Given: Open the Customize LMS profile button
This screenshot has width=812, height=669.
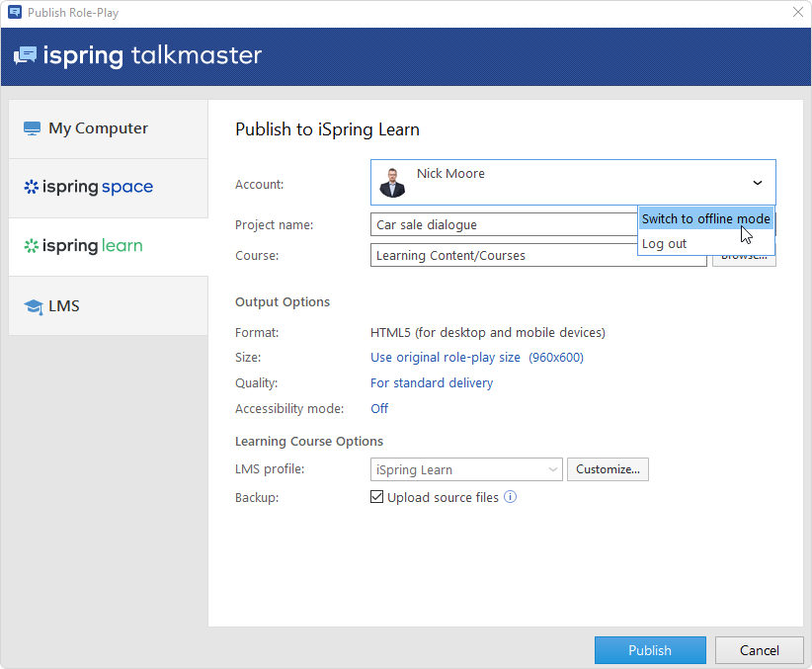Looking at the screenshot, I should click(608, 469).
